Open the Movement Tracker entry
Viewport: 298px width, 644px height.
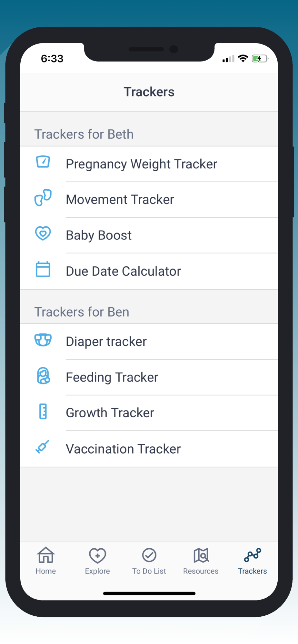(x=120, y=200)
